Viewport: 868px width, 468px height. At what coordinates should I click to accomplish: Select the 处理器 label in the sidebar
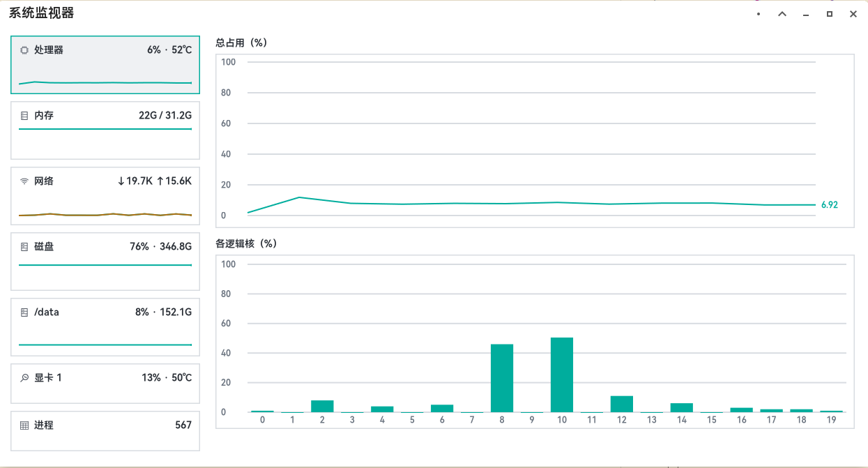pos(49,50)
